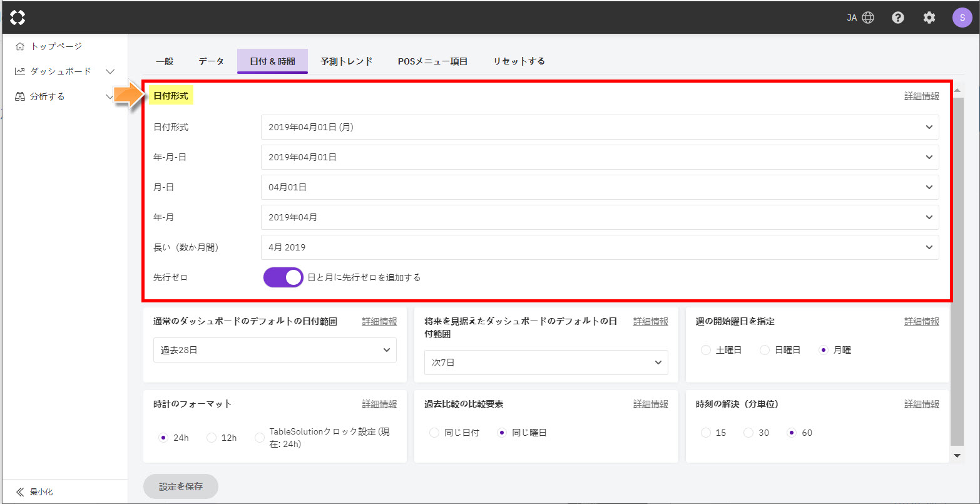
Task: Click the app logo in the top bar
Action: 18,18
